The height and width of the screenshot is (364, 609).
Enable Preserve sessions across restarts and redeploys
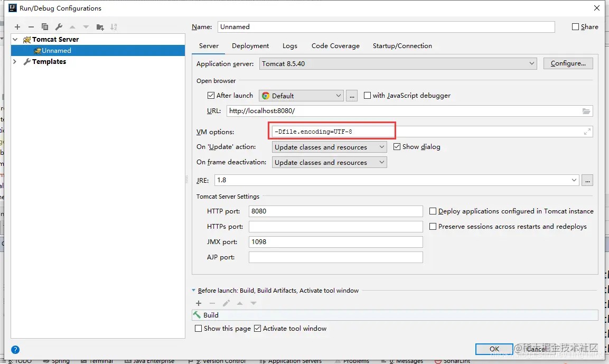tap(433, 227)
